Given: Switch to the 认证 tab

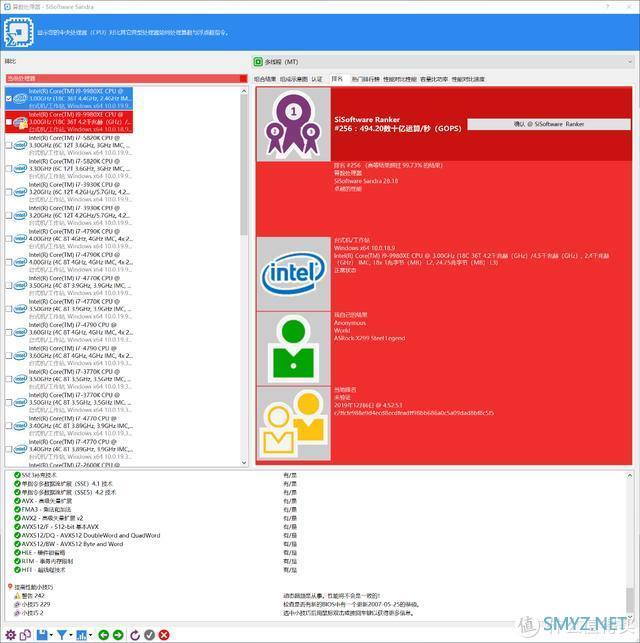Looking at the screenshot, I should [x=317, y=79].
